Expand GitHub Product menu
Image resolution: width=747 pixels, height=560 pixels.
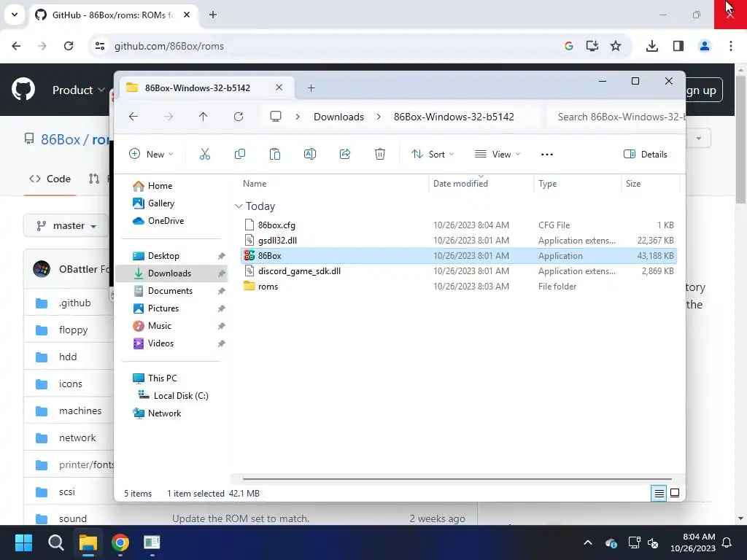[x=79, y=90]
